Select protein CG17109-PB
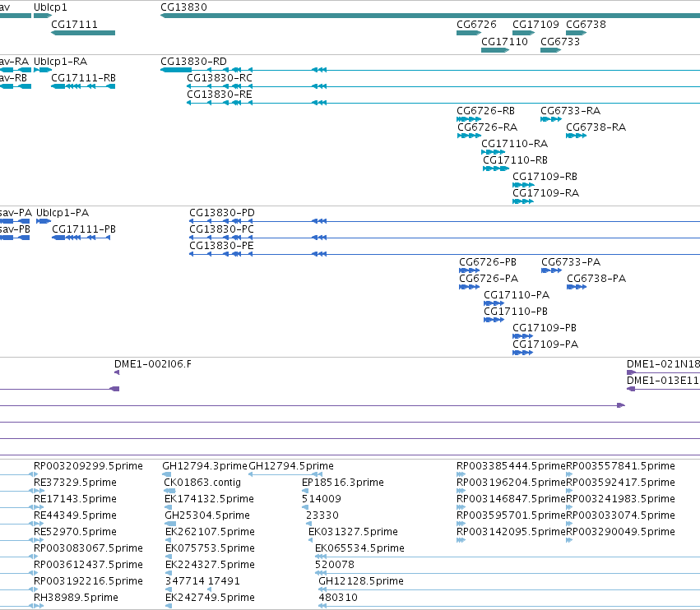700x610 pixels. click(x=545, y=328)
